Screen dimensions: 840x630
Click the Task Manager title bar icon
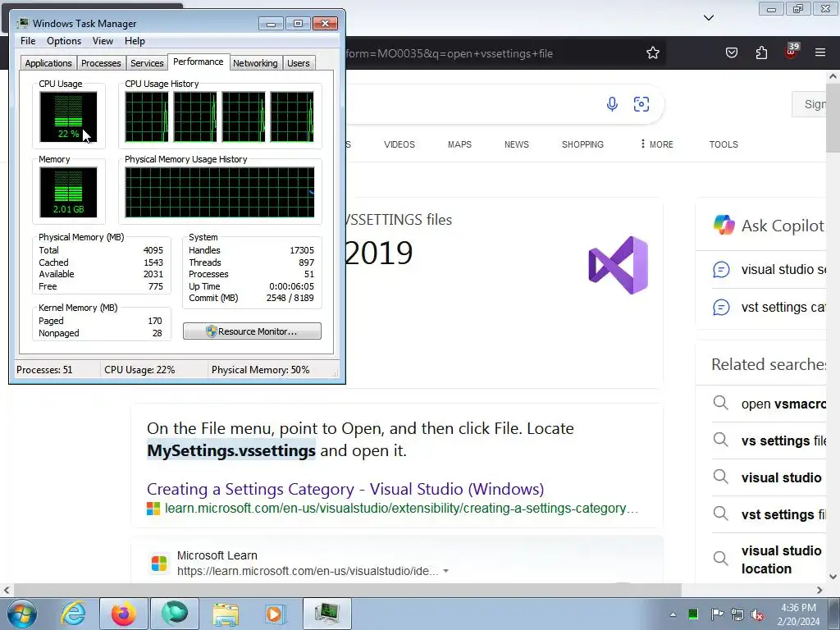coord(23,23)
